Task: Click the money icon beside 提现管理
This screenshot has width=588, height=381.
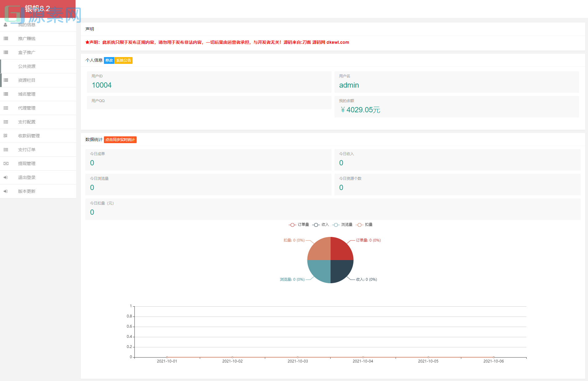Action: tap(6, 164)
